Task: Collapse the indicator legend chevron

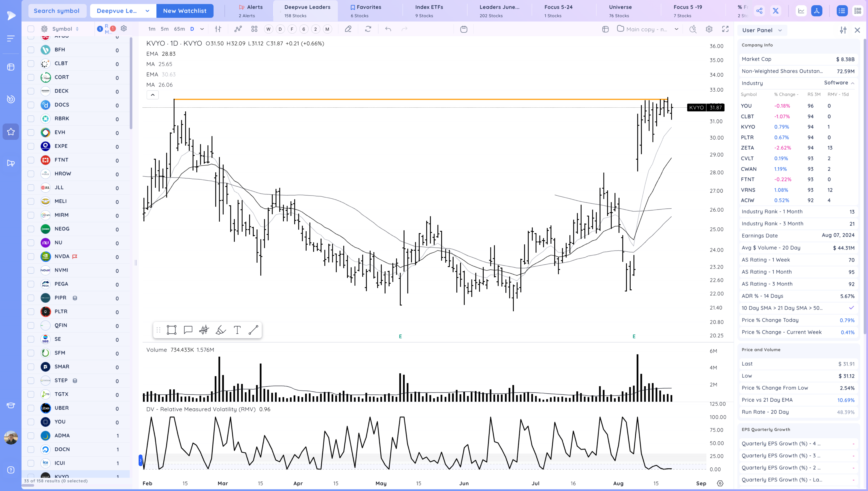Action: (x=153, y=95)
